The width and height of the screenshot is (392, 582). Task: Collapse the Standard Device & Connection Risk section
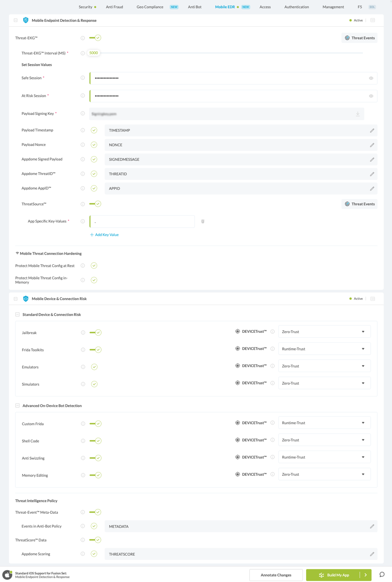tap(18, 315)
